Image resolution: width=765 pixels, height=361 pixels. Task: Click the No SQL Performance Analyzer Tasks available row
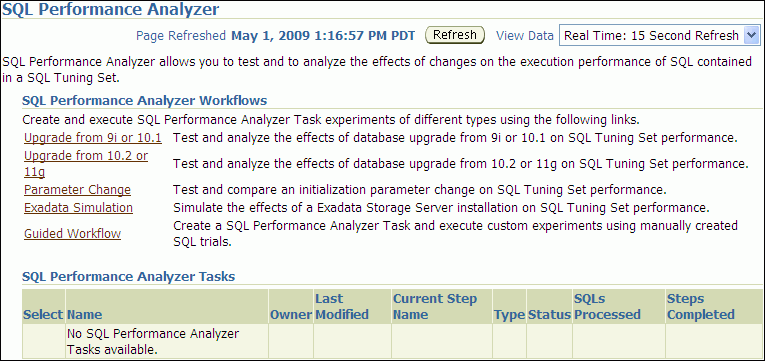(x=393, y=341)
